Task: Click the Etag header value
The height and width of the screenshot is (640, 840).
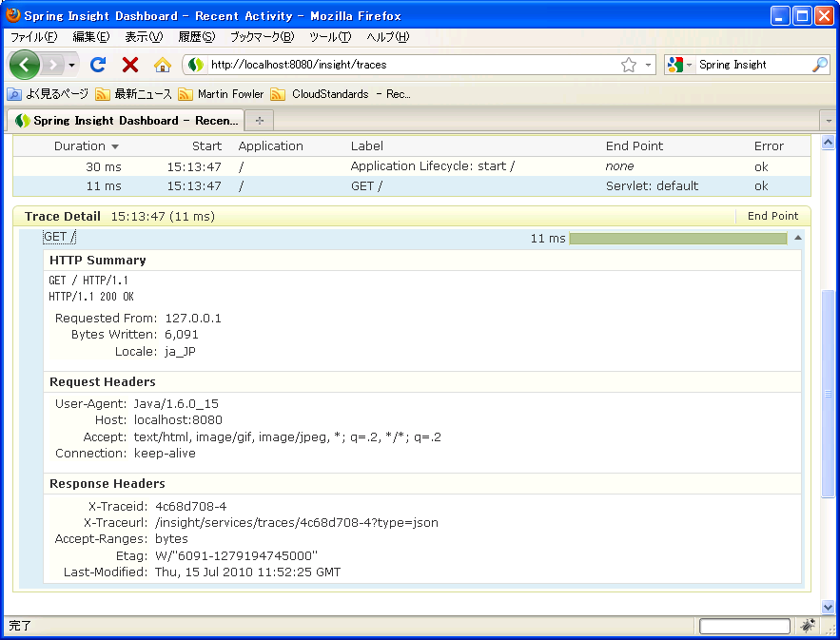Action: coord(236,556)
